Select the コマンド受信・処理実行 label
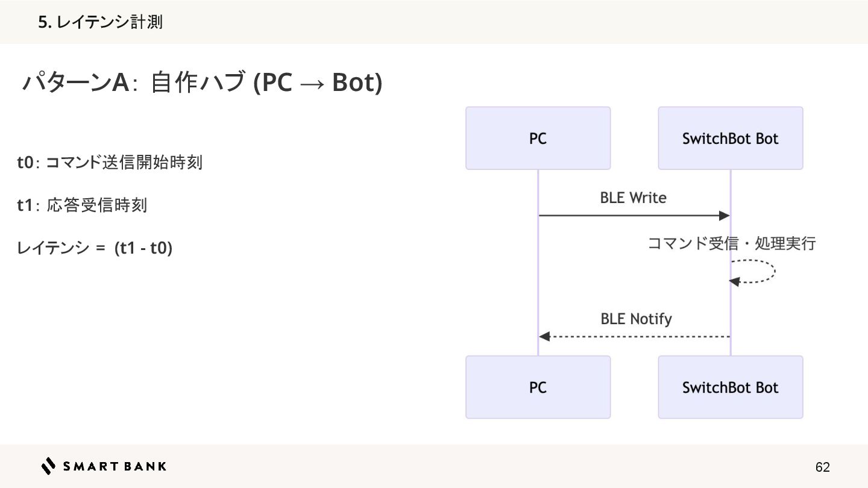Viewport: 868px width, 488px height. click(x=731, y=243)
